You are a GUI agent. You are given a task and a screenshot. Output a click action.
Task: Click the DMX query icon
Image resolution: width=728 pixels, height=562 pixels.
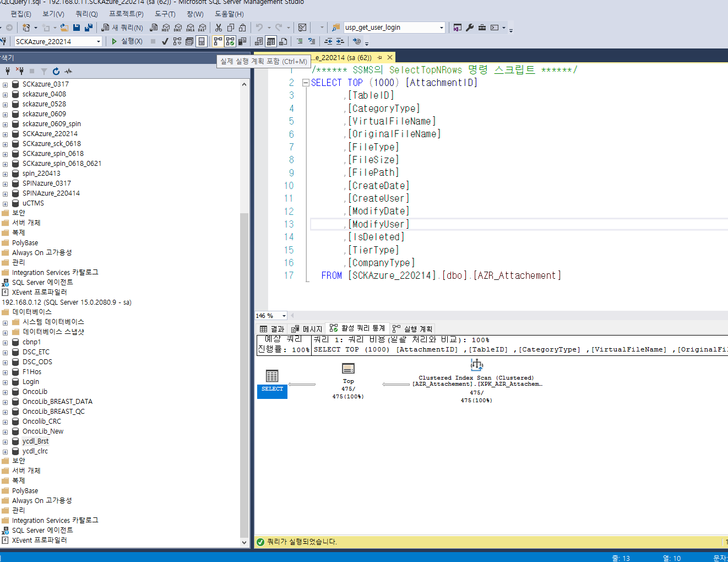[x=178, y=28]
